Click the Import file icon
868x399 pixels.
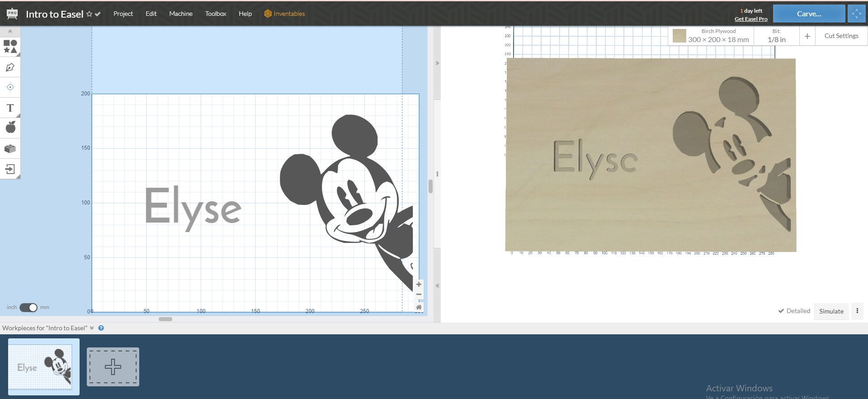pyautogui.click(x=10, y=169)
